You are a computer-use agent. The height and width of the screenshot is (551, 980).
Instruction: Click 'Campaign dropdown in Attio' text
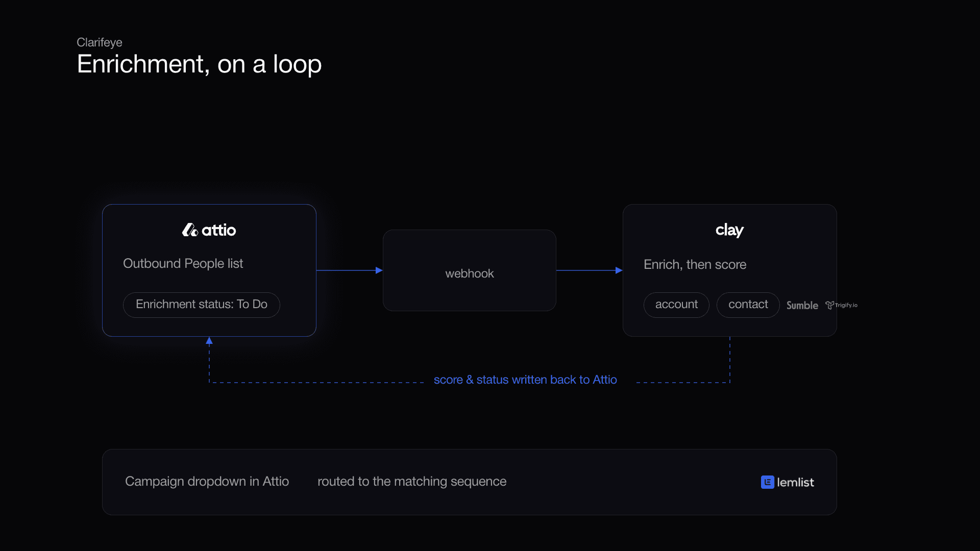click(207, 481)
